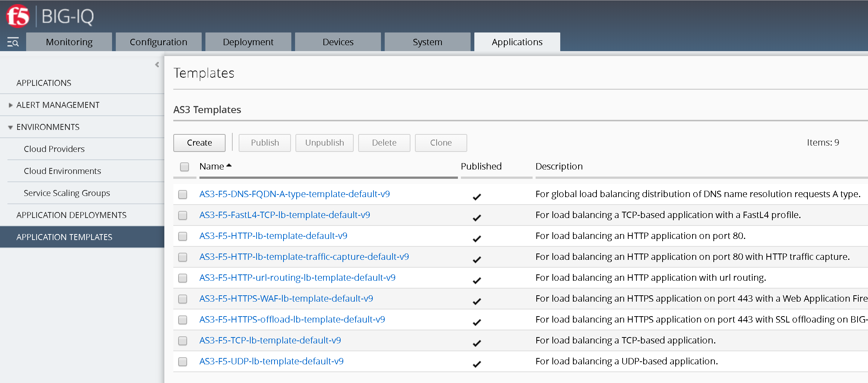
Task: Click the Unpublish button
Action: coord(325,143)
